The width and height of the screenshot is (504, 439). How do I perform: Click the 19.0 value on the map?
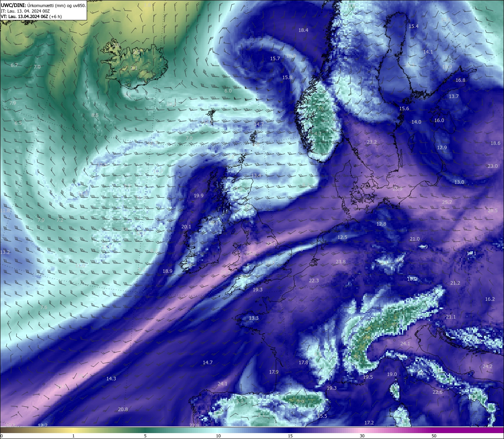pyautogui.click(x=392, y=374)
